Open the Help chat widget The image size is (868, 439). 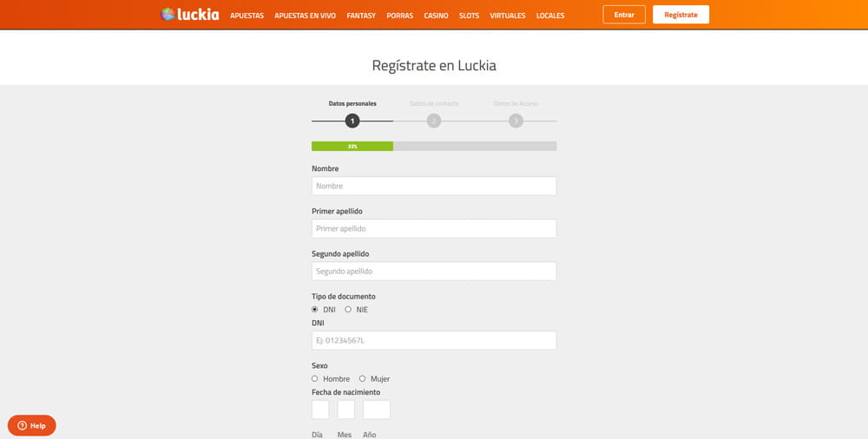point(31,426)
